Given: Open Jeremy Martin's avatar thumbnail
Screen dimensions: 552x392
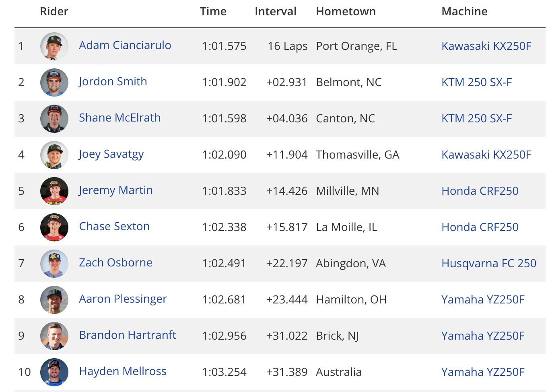Looking at the screenshot, I should (x=54, y=191).
